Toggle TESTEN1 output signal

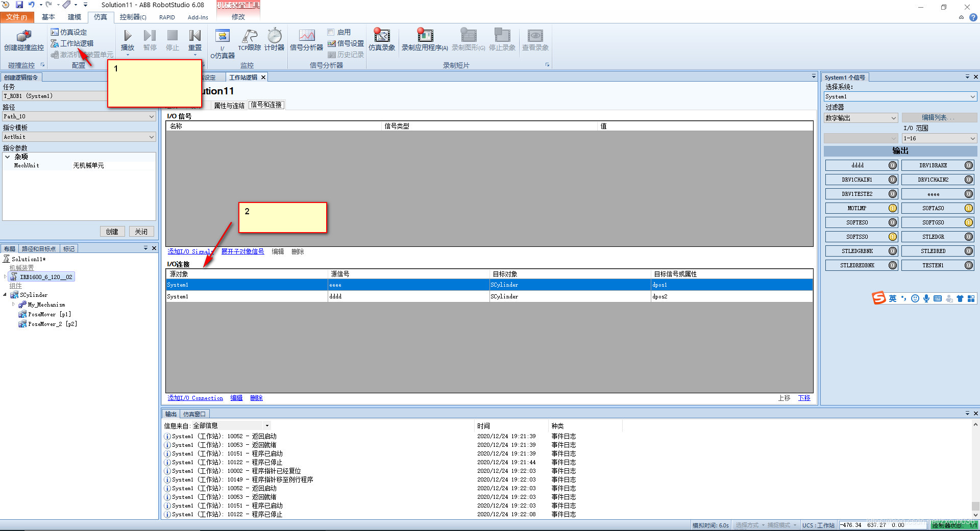click(x=938, y=265)
